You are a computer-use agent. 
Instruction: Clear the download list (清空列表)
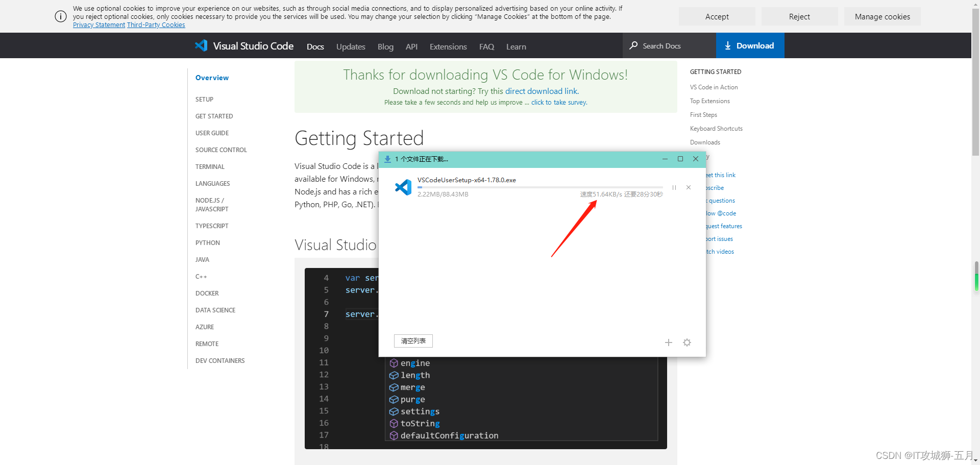[x=413, y=341]
